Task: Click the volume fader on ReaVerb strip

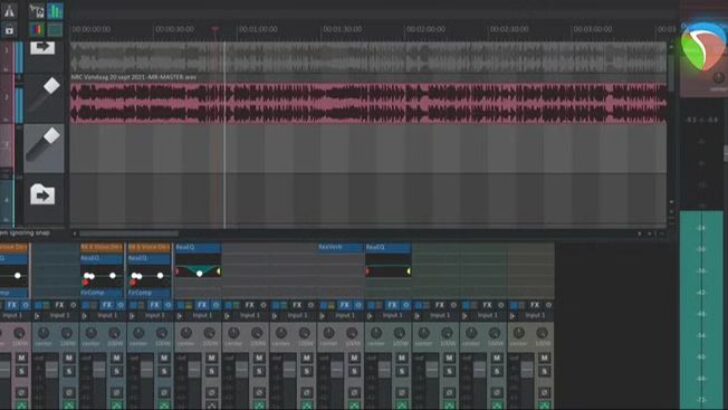Action: coord(336,370)
